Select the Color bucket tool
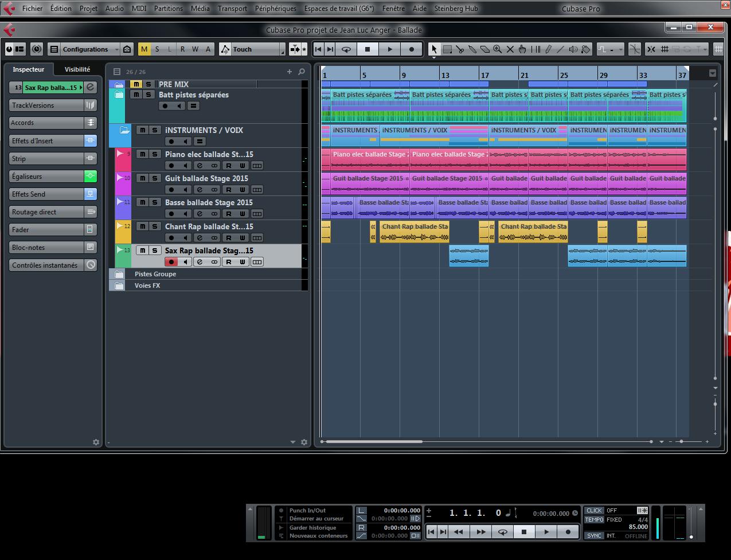This screenshot has height=560, width=731. pos(586,49)
